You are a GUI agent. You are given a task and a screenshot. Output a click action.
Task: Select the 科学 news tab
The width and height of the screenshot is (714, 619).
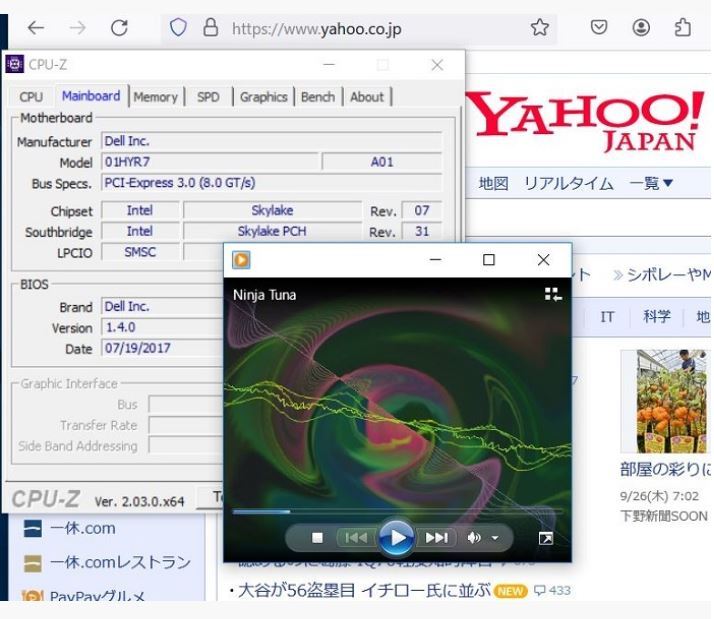[x=657, y=316]
